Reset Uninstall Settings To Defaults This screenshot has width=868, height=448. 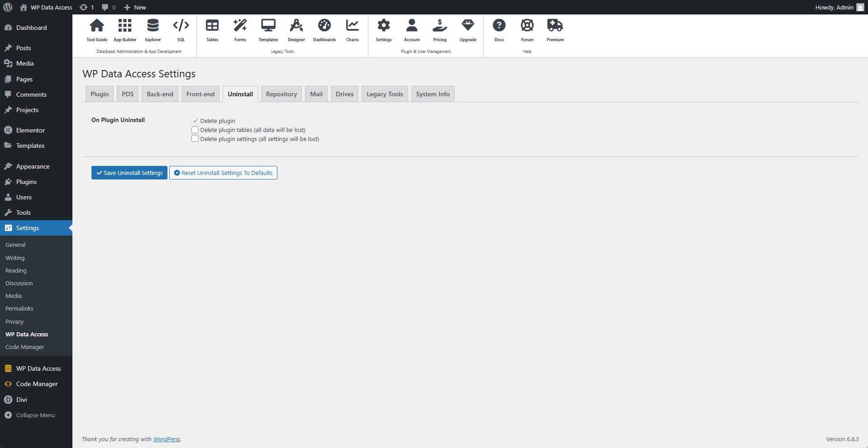pyautogui.click(x=223, y=172)
